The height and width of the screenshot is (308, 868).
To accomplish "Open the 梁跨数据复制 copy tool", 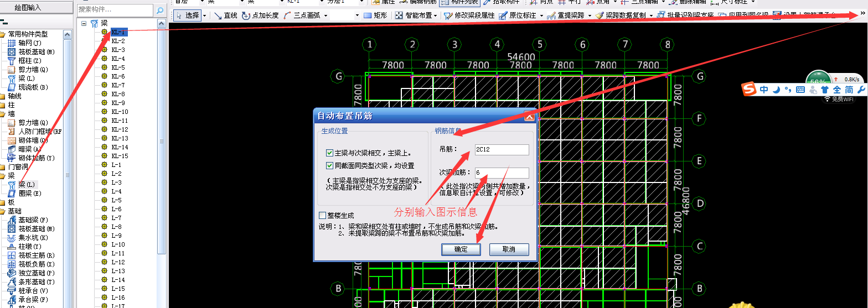I will pos(621,15).
